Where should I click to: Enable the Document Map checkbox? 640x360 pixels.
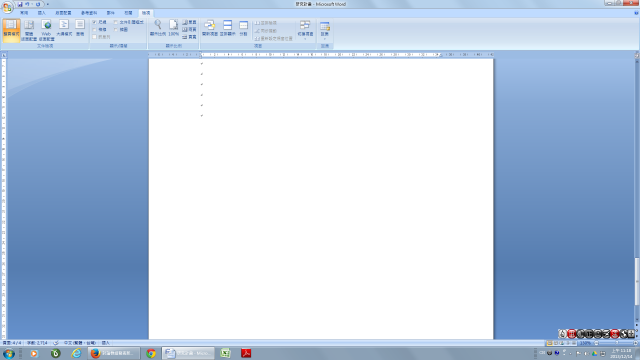click(x=116, y=22)
